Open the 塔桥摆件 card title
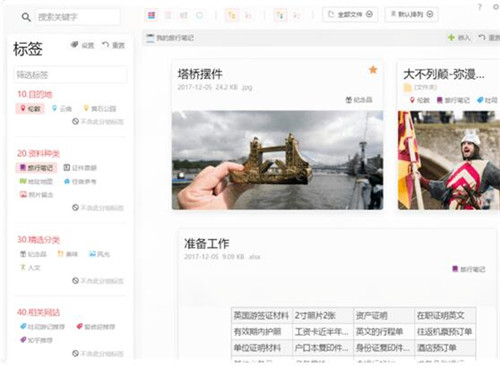 point(200,74)
